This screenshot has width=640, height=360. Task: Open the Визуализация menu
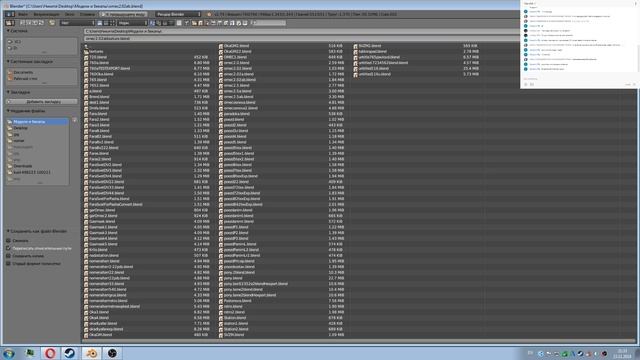pyautogui.click(x=46, y=14)
